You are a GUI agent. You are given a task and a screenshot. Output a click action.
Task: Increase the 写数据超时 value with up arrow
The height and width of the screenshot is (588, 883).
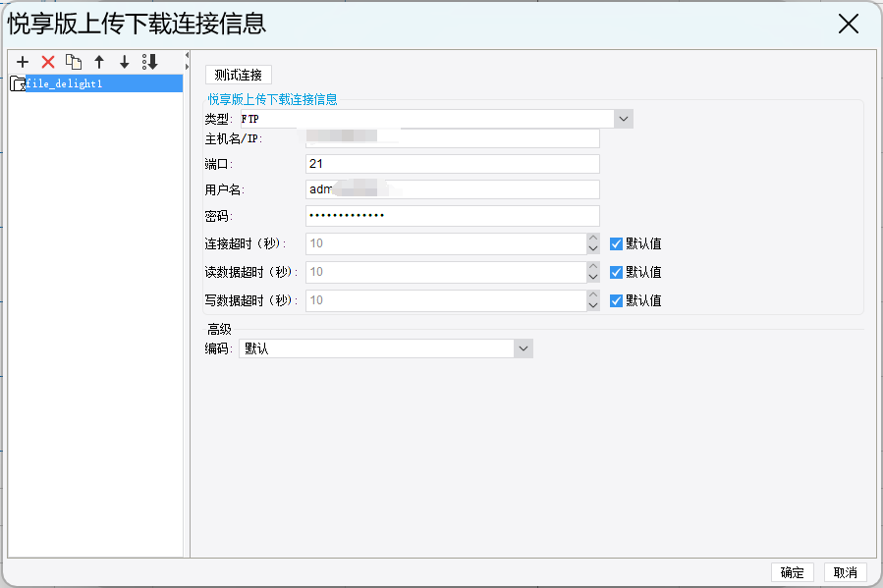point(593,294)
